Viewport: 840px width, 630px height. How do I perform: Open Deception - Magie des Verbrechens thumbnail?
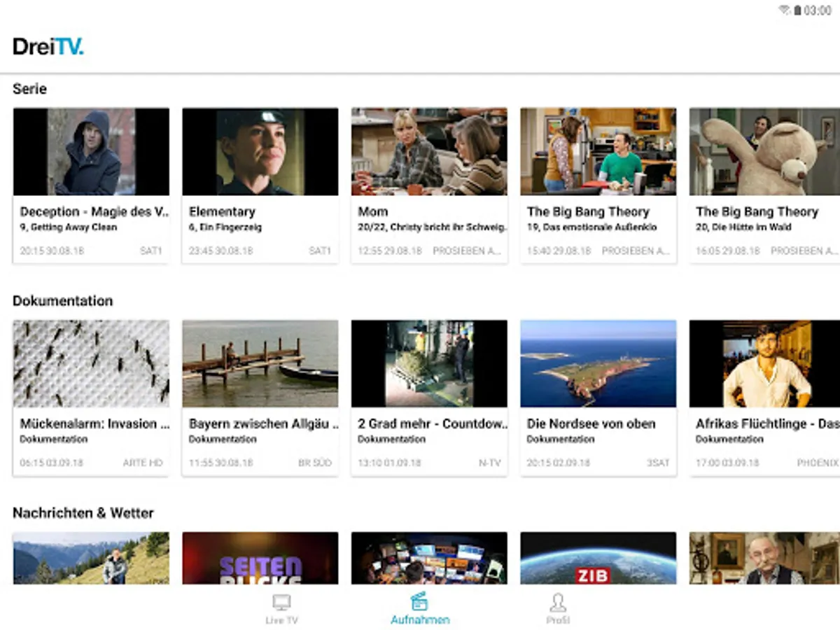pos(91,152)
